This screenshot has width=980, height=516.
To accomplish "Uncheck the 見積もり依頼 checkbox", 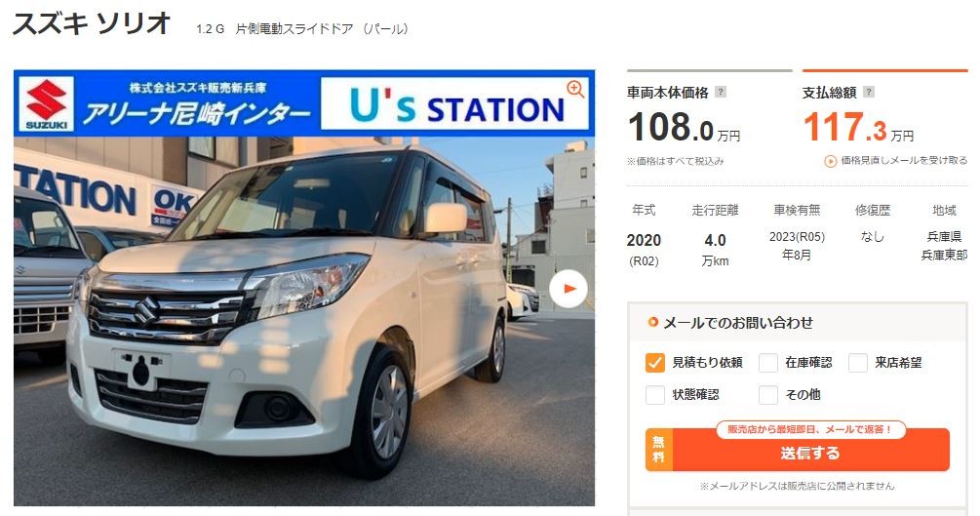I will pyautogui.click(x=654, y=363).
